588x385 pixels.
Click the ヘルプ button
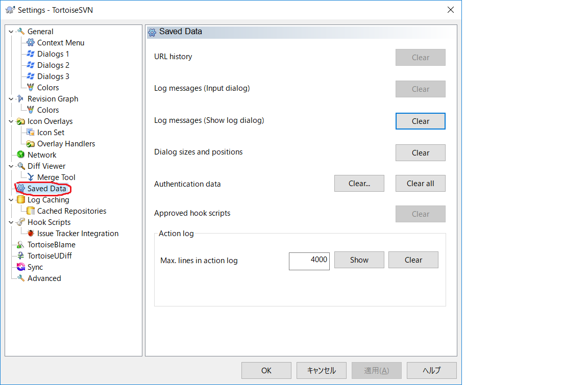(432, 370)
